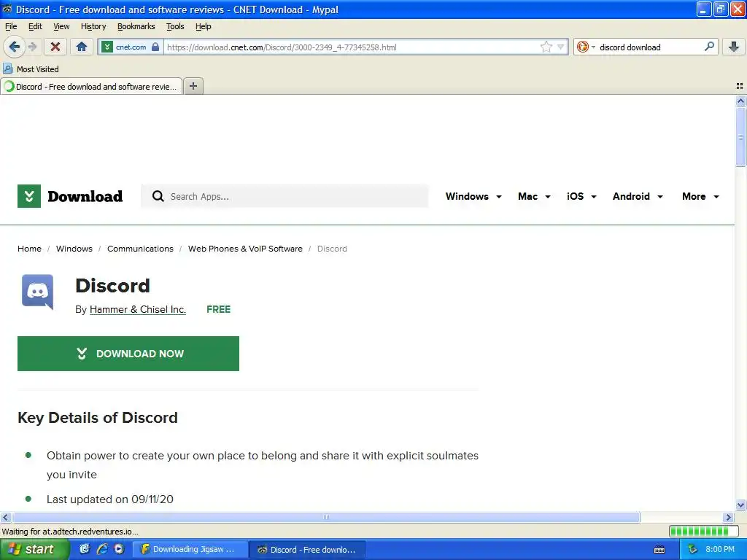Click the Waiting for at.adtech.redventures.io status text
Image resolution: width=747 pixels, height=560 pixels.
tap(70, 532)
